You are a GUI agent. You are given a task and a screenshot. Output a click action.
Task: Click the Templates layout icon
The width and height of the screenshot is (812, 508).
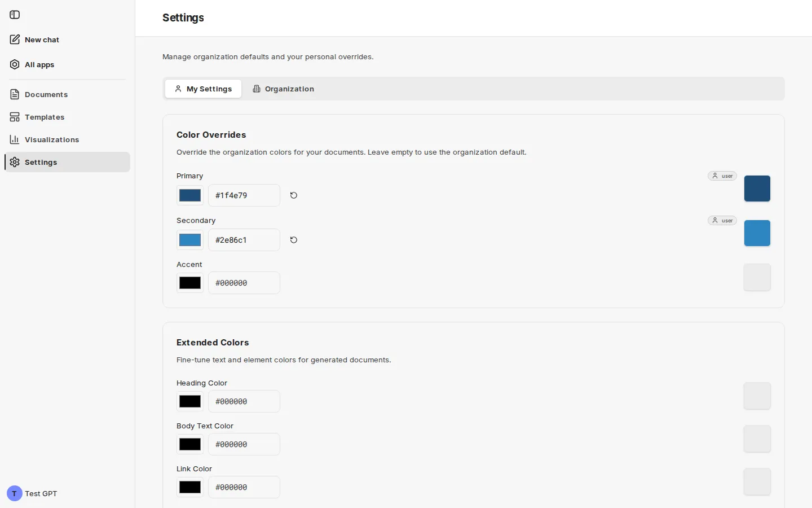15,117
